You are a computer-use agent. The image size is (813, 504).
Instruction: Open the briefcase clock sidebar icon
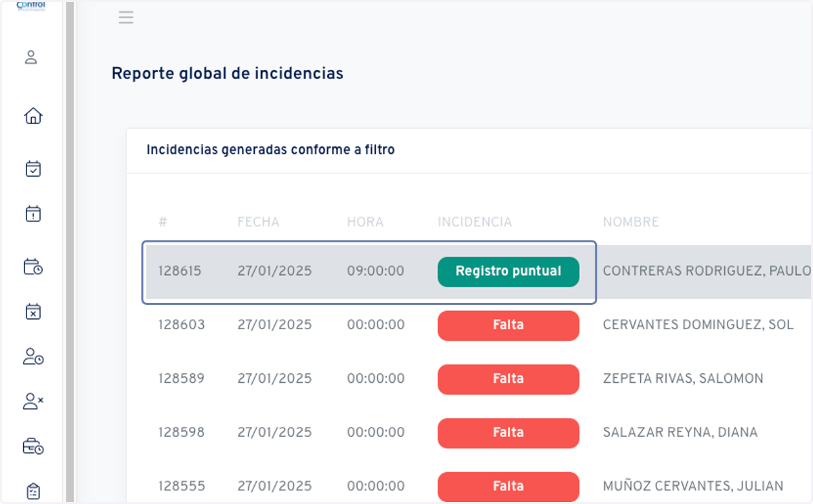pos(33,446)
